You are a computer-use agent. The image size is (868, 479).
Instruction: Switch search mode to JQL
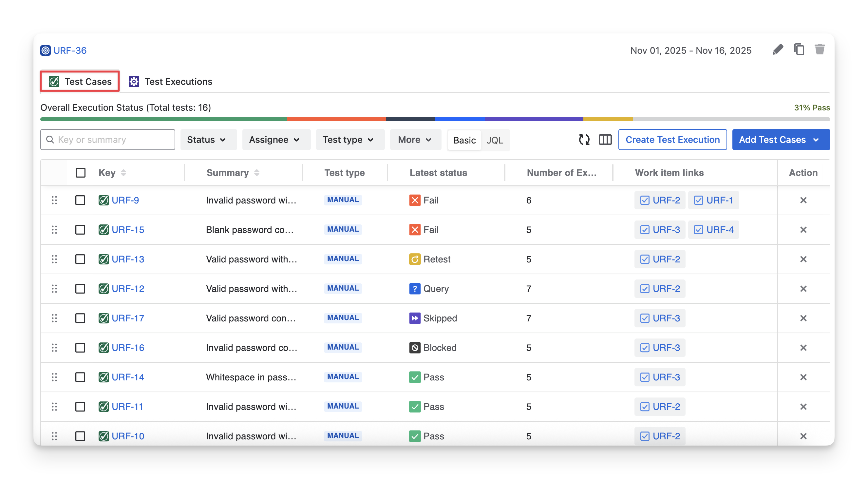[494, 140]
